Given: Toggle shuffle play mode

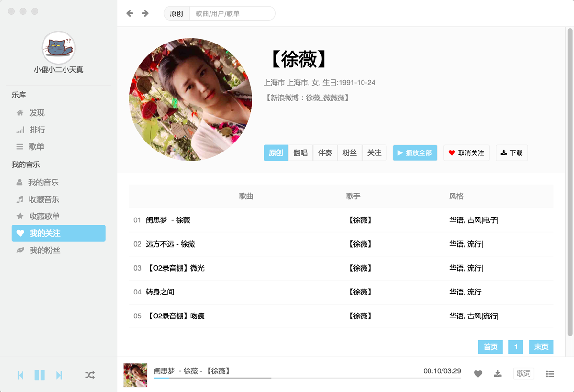Looking at the screenshot, I should click(x=89, y=375).
